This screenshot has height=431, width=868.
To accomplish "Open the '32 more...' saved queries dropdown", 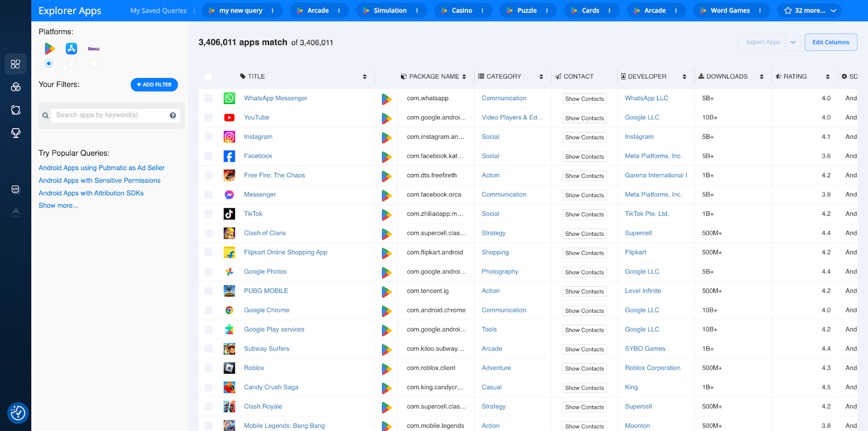I will coord(810,10).
